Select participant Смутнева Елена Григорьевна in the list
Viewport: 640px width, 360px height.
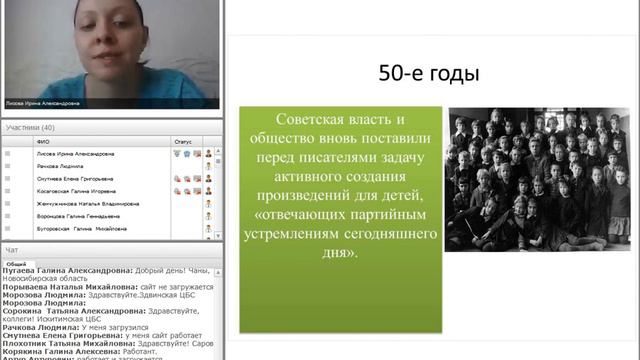point(75,179)
